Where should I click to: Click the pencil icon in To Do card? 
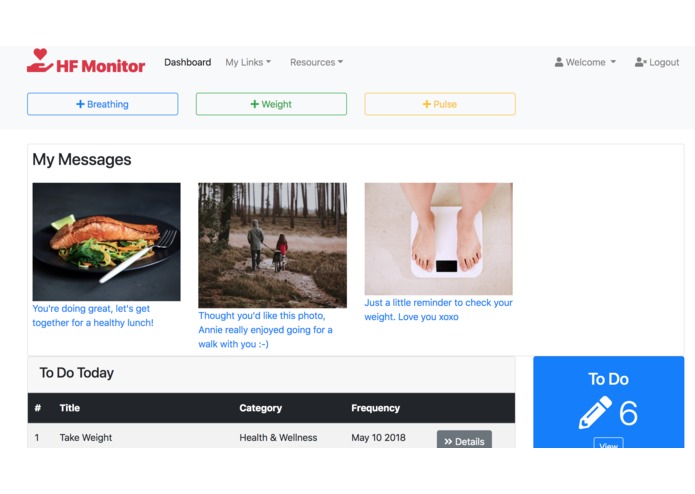coord(595,412)
